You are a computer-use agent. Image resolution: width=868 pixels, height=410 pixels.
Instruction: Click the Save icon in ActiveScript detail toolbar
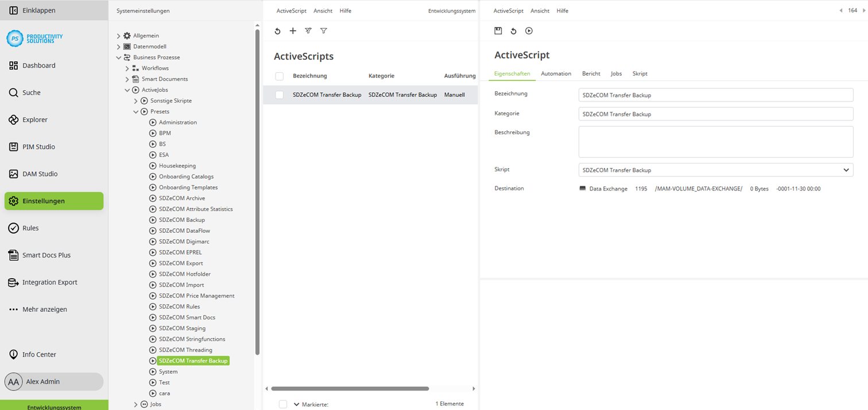pos(498,30)
